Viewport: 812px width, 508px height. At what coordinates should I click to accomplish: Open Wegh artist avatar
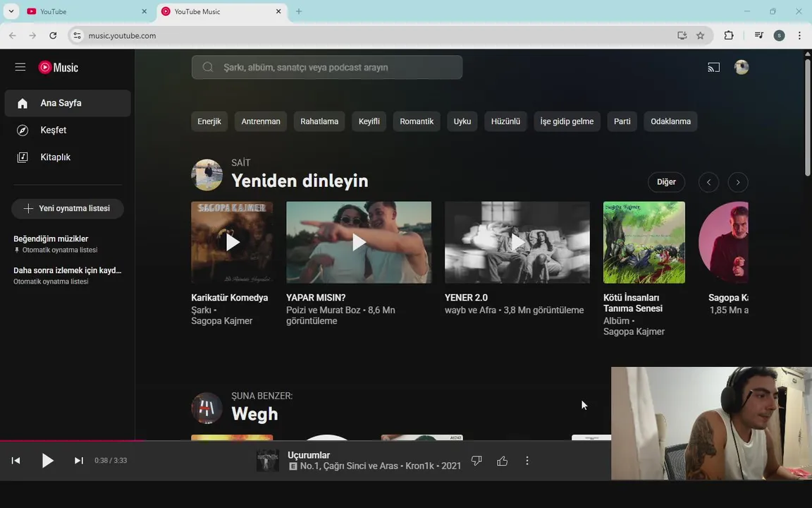pos(207,408)
